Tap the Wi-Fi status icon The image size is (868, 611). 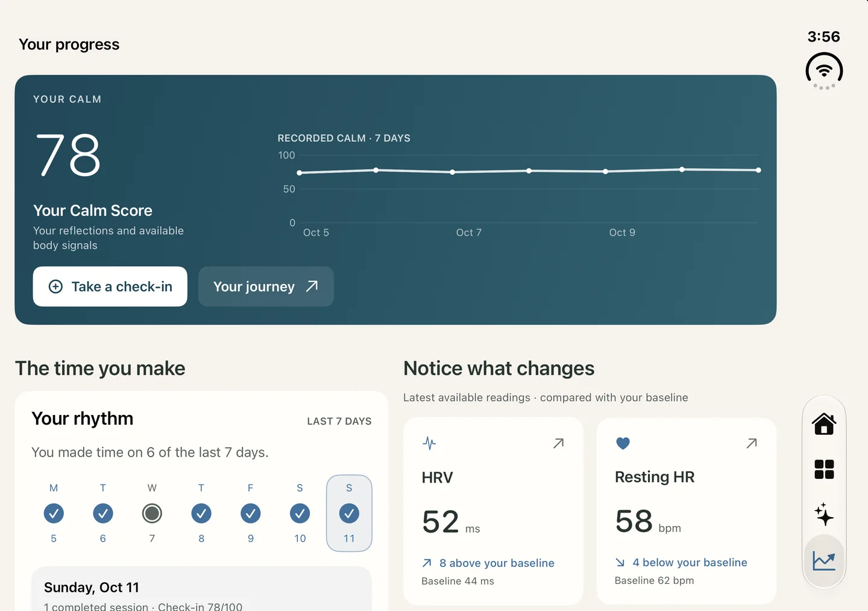(x=824, y=71)
